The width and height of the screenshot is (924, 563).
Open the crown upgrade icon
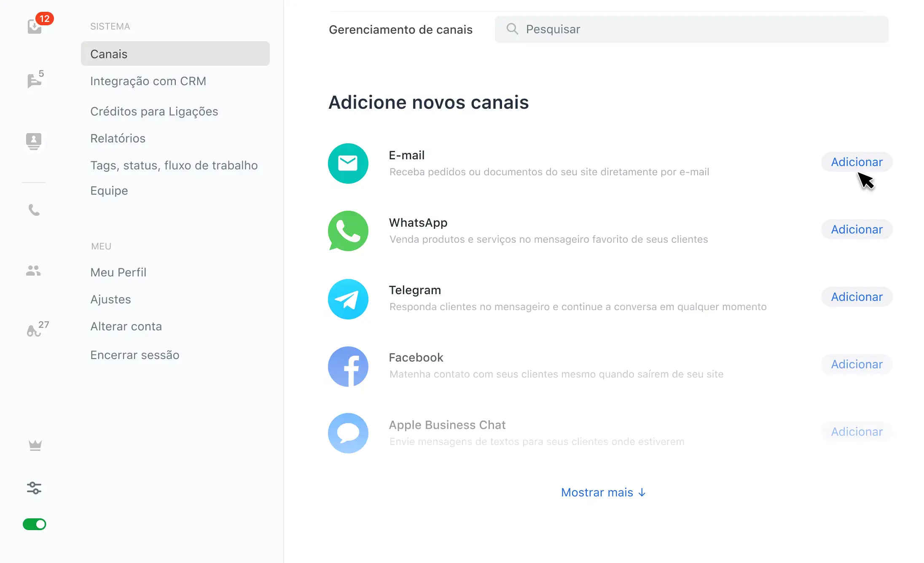point(35,445)
